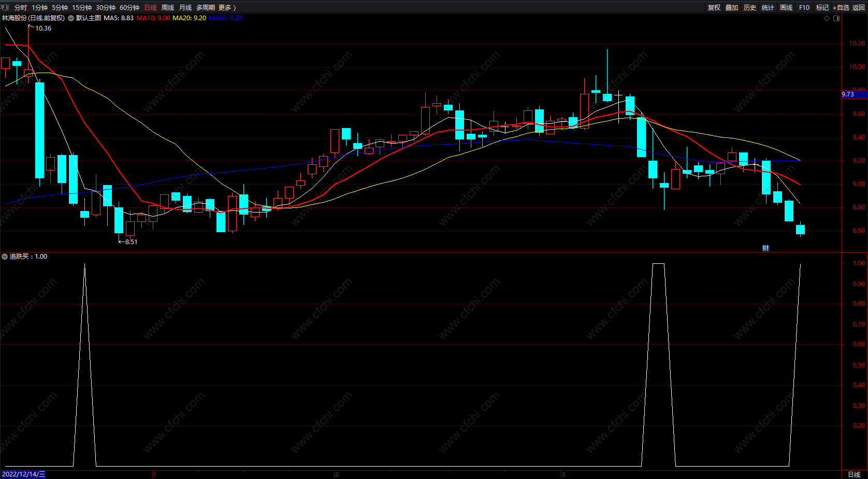Toggle 复权 price adjustment
The image size is (868, 479).
(714, 7)
